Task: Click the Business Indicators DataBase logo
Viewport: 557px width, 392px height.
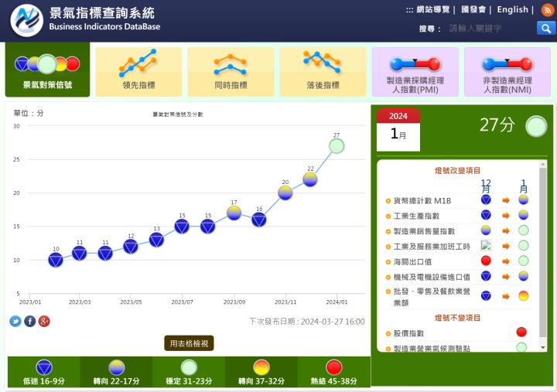Action: [x=26, y=20]
